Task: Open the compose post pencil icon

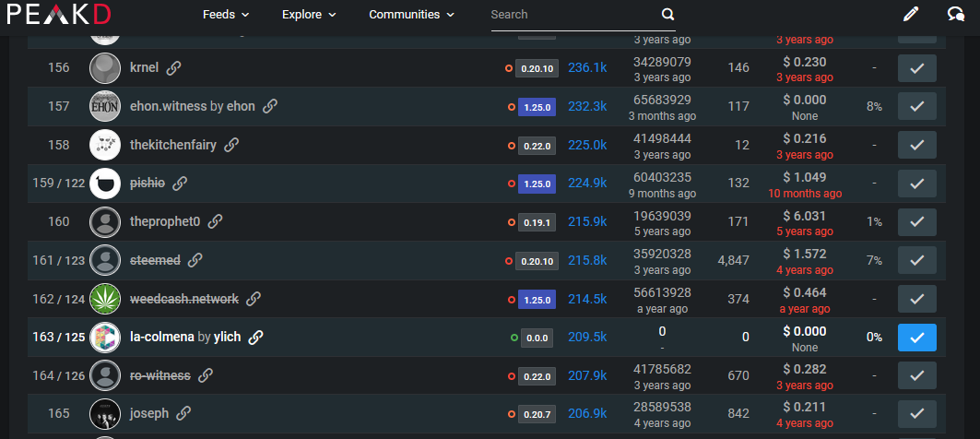Action: (911, 15)
